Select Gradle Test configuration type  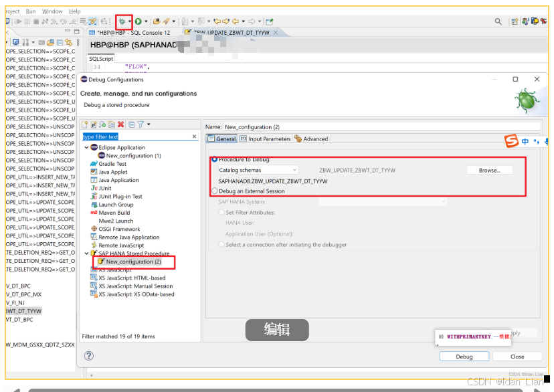pos(108,164)
